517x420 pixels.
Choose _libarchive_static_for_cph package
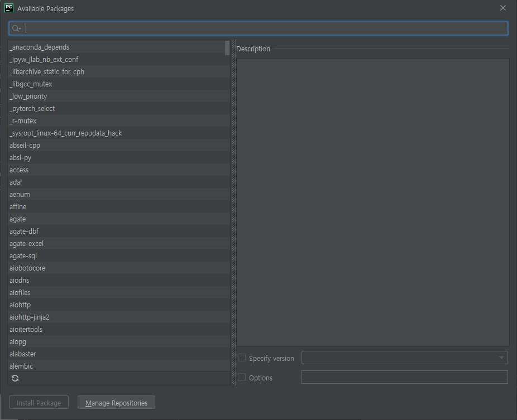(x=119, y=72)
